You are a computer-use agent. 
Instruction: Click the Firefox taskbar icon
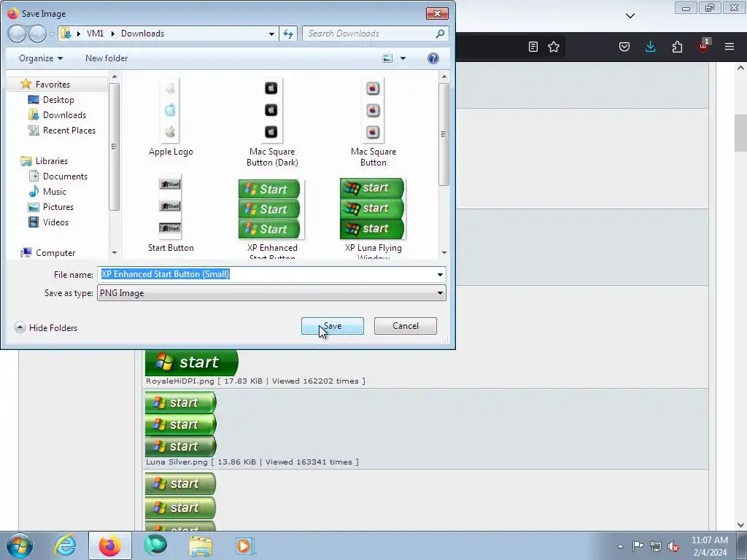[x=109, y=545]
